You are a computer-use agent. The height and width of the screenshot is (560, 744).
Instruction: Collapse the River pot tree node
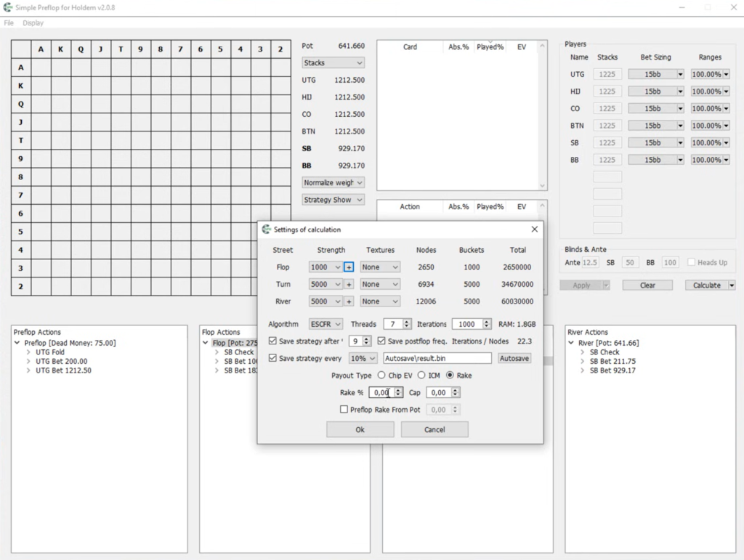[x=571, y=343]
